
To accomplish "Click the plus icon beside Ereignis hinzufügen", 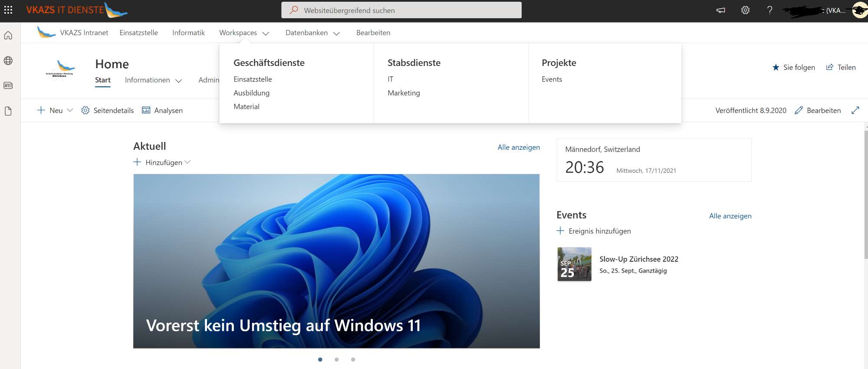I will (560, 231).
